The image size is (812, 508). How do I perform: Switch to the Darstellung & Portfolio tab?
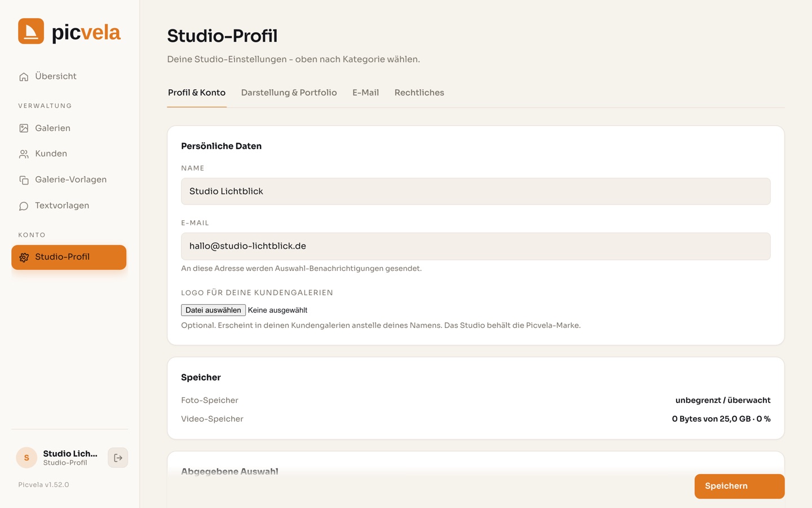point(289,93)
